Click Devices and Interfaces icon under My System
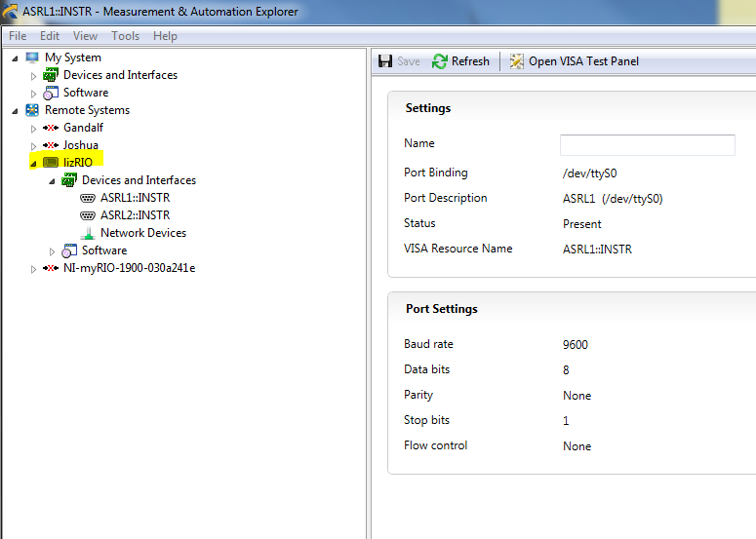 (51, 75)
